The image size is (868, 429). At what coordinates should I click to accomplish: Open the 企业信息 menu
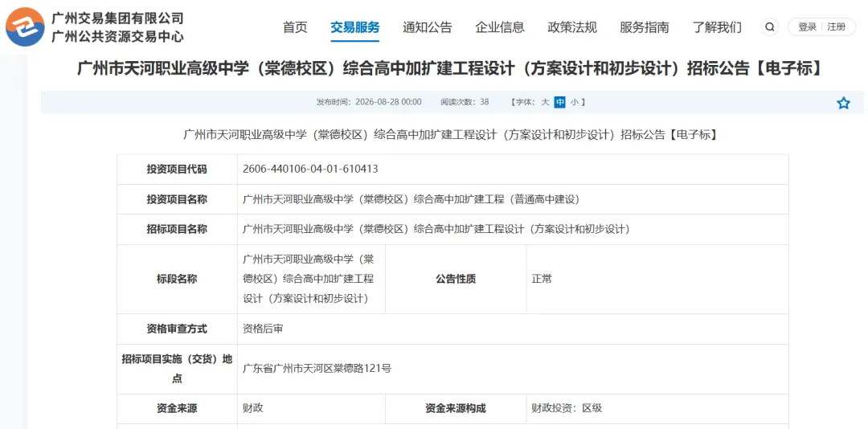tap(500, 27)
